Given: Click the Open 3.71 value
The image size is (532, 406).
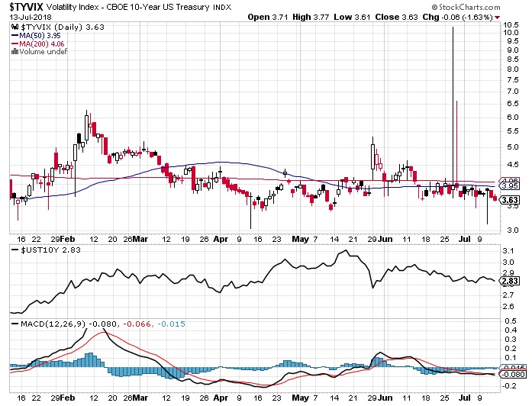Looking at the screenshot, I should [x=268, y=17].
